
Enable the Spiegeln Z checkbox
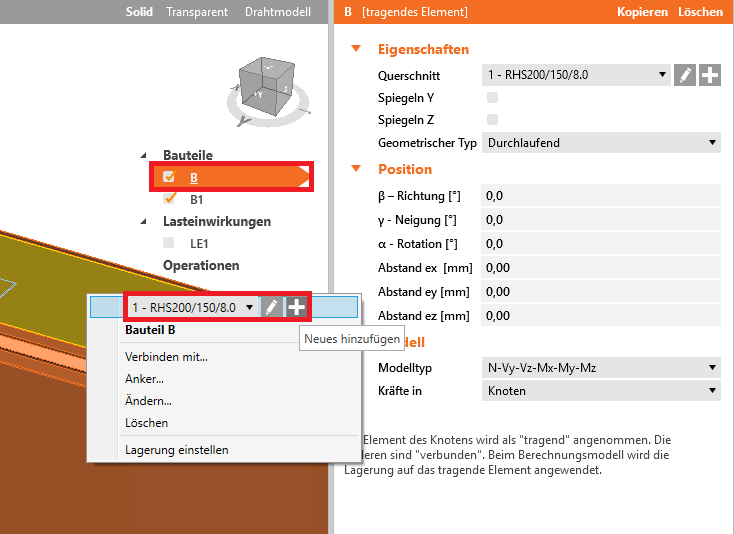(x=492, y=119)
